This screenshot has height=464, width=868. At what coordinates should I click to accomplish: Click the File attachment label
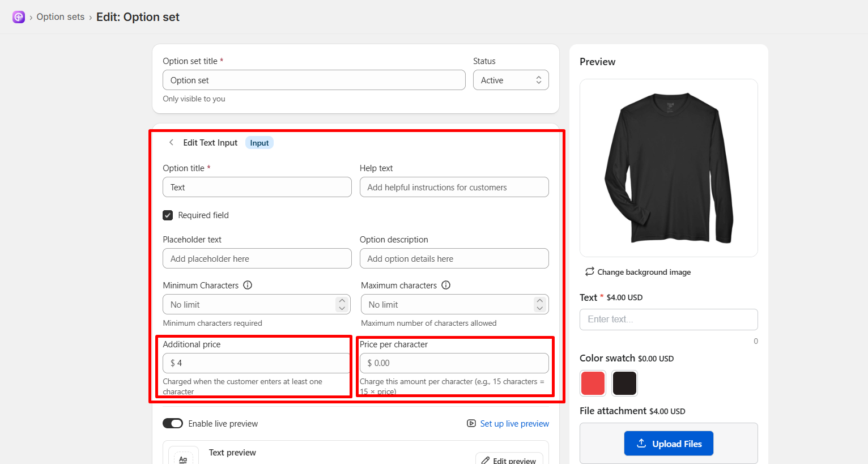click(613, 411)
